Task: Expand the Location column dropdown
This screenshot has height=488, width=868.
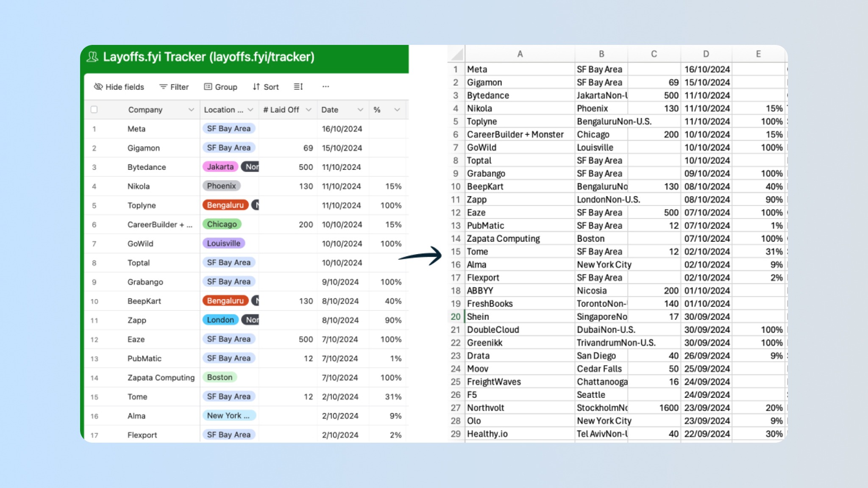Action: coord(250,110)
